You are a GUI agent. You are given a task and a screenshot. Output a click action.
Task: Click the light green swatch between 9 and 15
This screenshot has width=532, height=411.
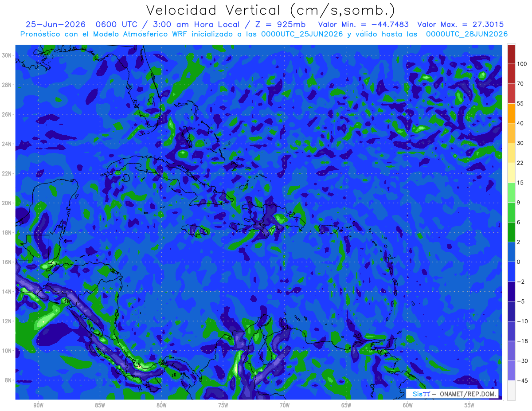(511, 192)
